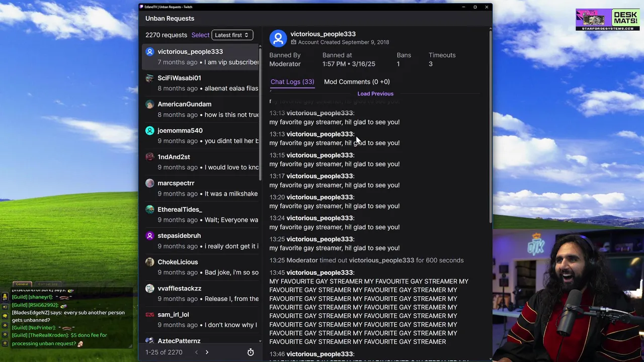Image resolution: width=644 pixels, height=362 pixels.
Task: Open the Latest first sort dropdown
Action: pos(232,35)
